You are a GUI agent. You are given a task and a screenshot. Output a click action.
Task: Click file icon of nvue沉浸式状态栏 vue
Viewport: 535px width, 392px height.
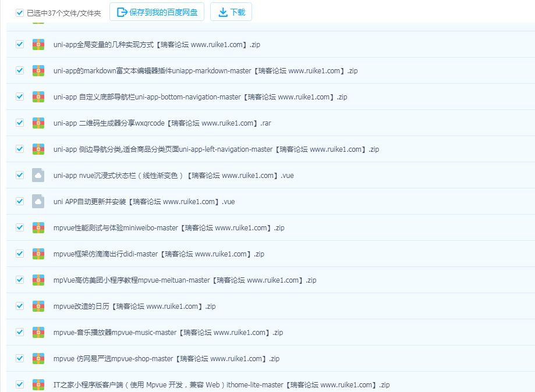(x=38, y=175)
